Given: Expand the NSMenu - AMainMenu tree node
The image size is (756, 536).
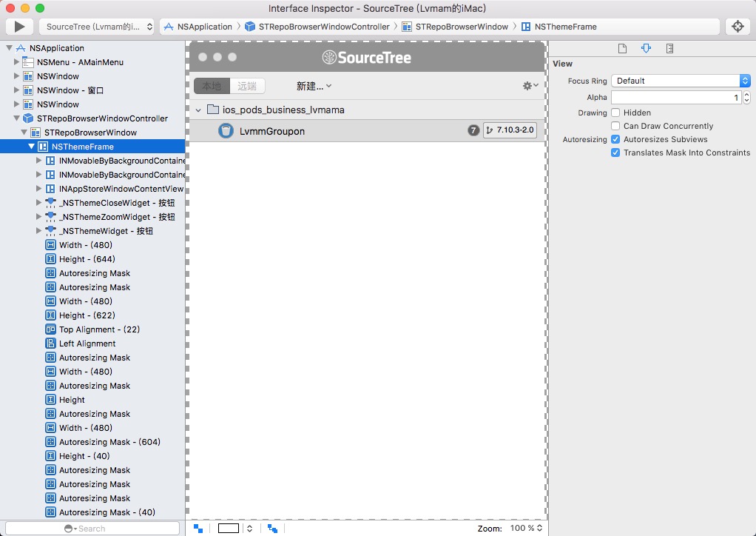Looking at the screenshot, I should click(17, 62).
